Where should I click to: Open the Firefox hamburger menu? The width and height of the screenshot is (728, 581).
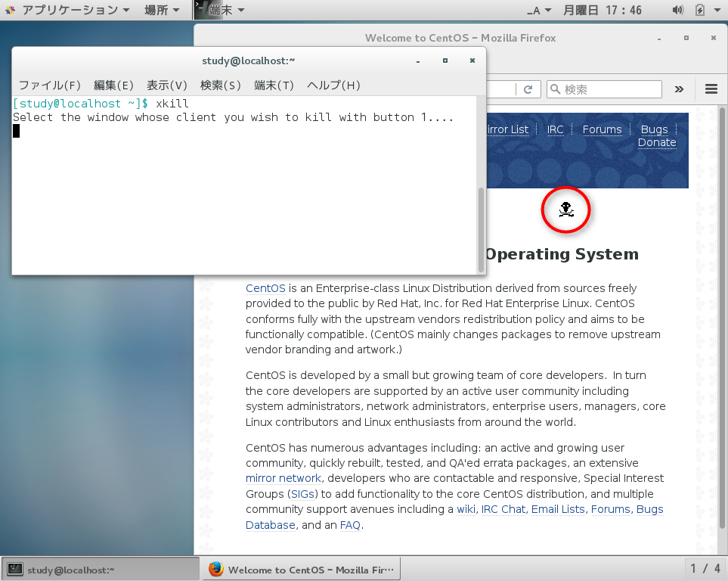coord(710,89)
